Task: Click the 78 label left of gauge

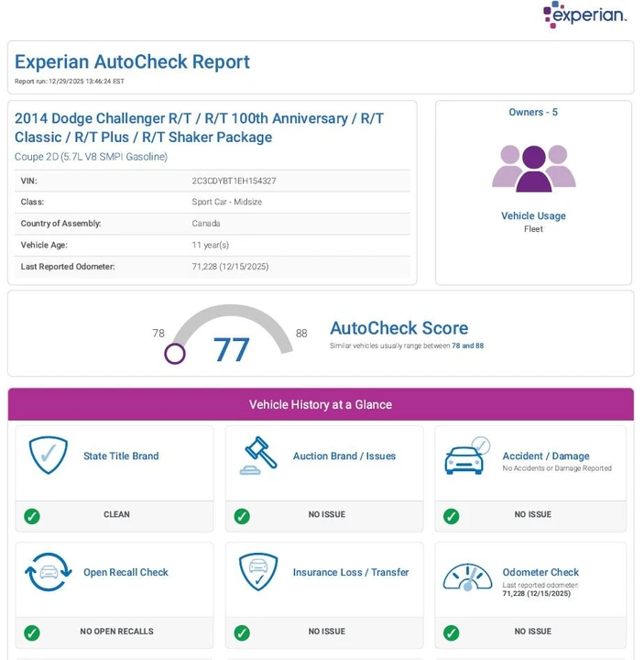Action: click(158, 334)
